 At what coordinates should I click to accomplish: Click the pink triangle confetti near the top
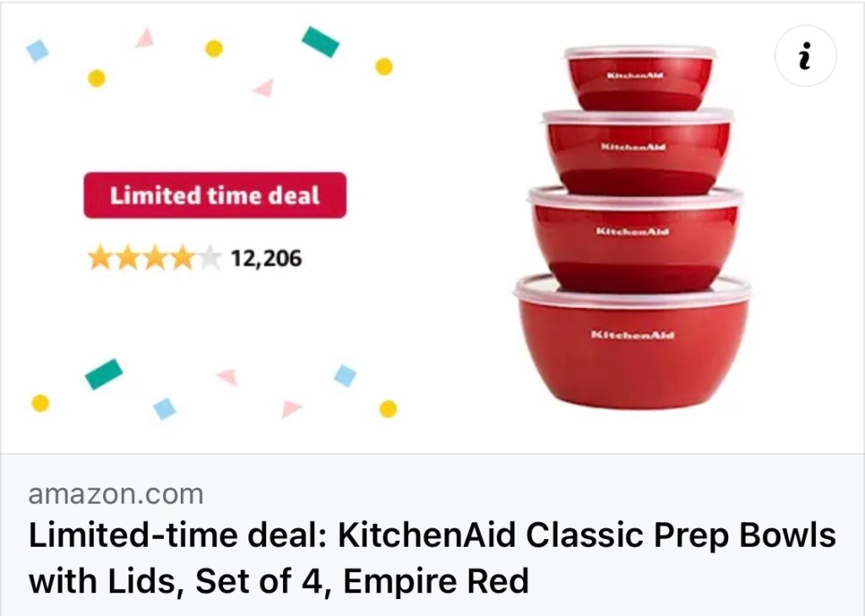tap(145, 38)
